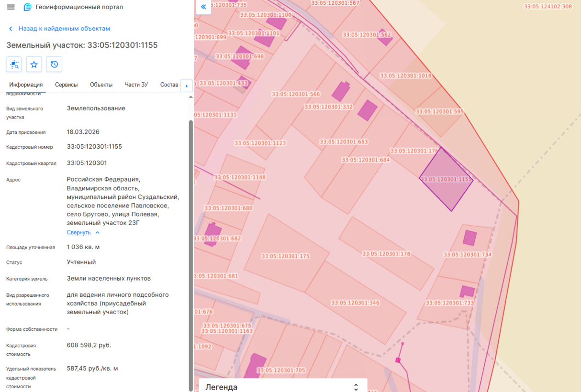The width and height of the screenshot is (581, 392).
Task: Add the parcel to favorites with star
Action: (34, 64)
